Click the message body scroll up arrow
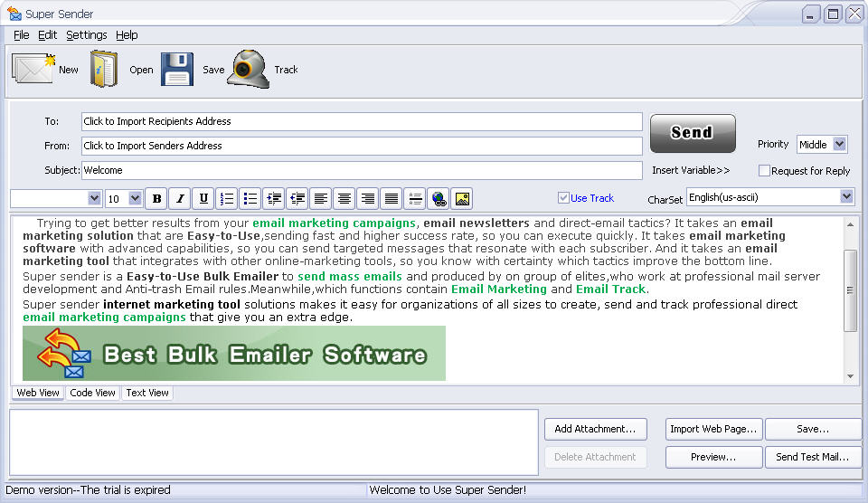Viewport: 868px width, 503px height. tap(850, 224)
